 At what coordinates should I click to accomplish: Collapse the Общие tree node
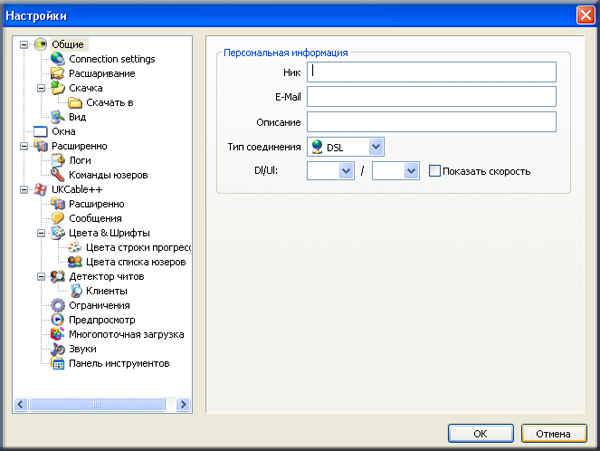[x=24, y=45]
